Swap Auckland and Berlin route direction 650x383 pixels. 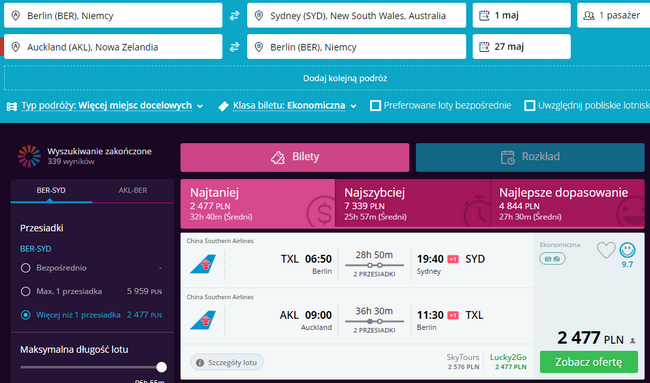(235, 47)
